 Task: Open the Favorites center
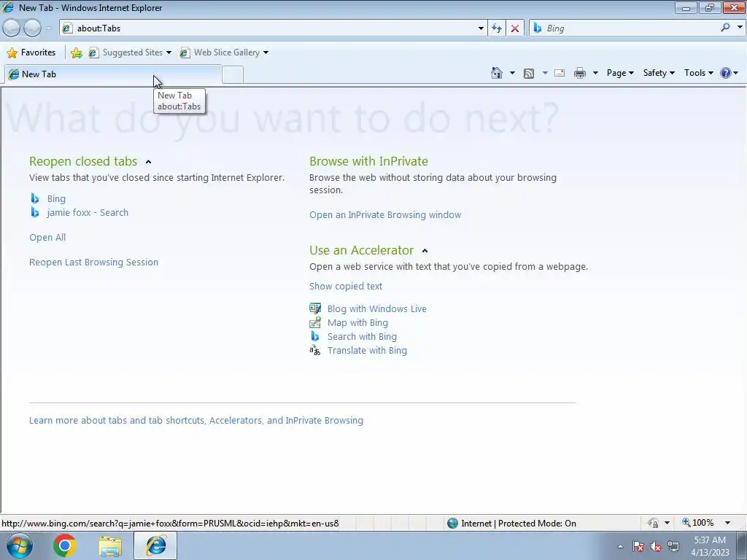tap(31, 52)
